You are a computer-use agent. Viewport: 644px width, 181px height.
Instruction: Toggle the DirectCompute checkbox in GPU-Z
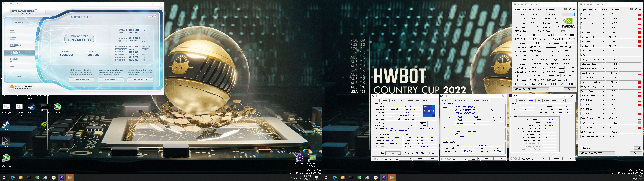coord(549,80)
